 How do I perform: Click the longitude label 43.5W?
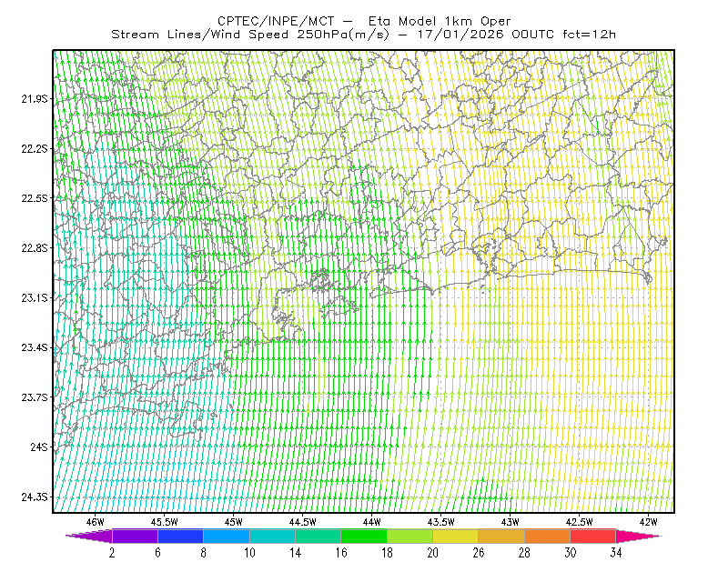tap(441, 522)
